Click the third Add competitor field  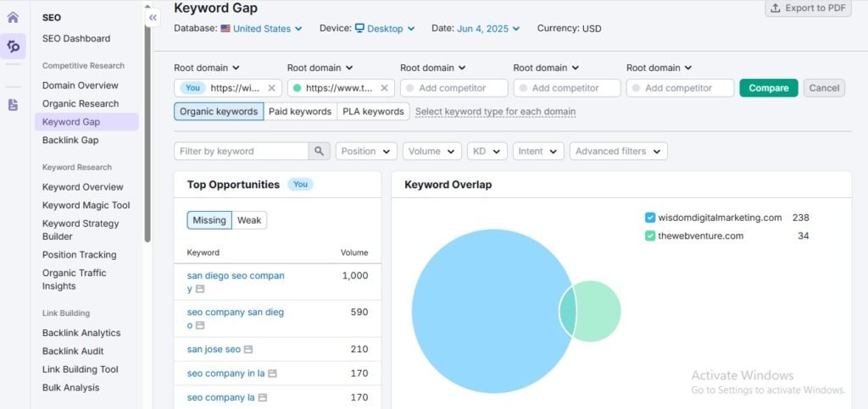680,88
